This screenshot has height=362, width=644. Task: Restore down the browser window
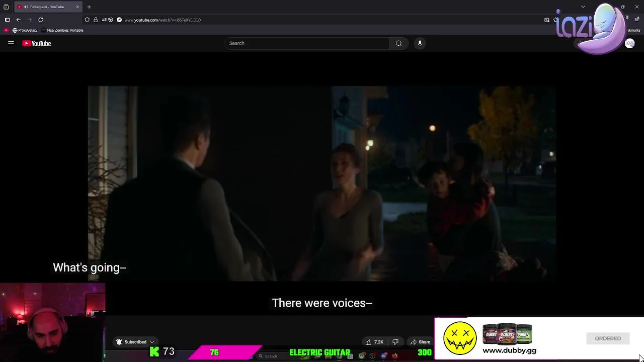point(623,7)
